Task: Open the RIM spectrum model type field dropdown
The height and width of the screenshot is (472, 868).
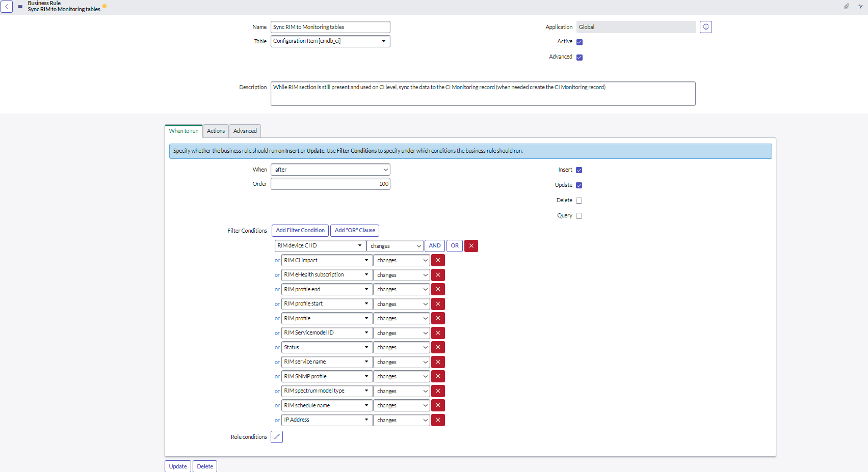Action: [x=327, y=391]
